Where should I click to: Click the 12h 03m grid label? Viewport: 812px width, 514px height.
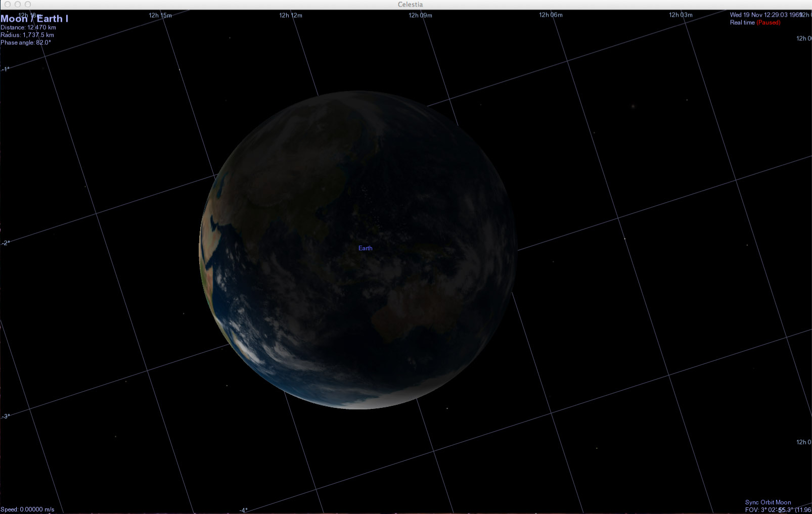(681, 15)
